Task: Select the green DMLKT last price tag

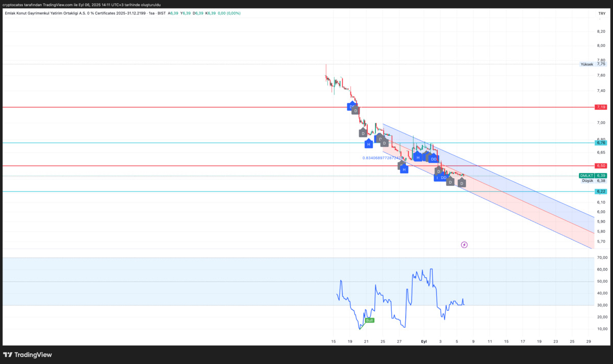Action: click(x=593, y=176)
